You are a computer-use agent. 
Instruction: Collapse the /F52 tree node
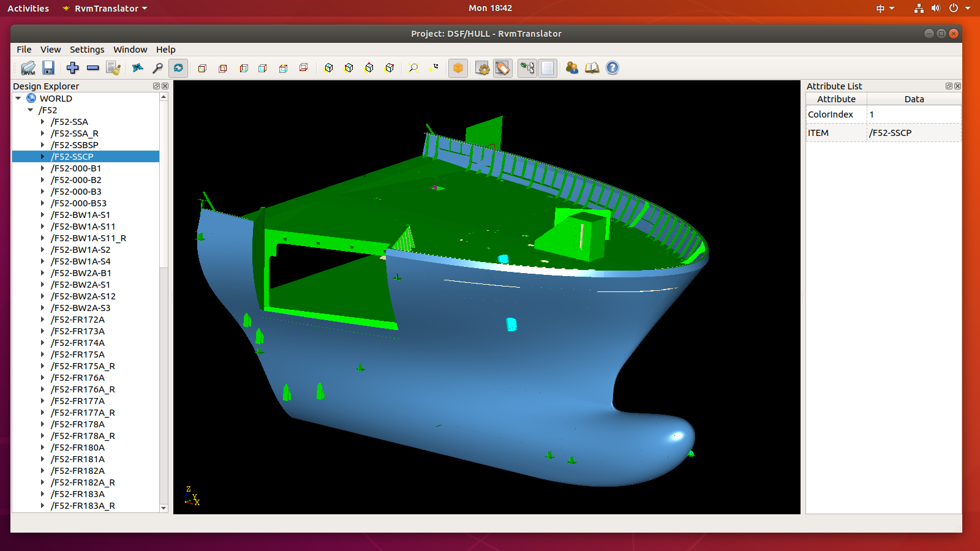tap(30, 110)
